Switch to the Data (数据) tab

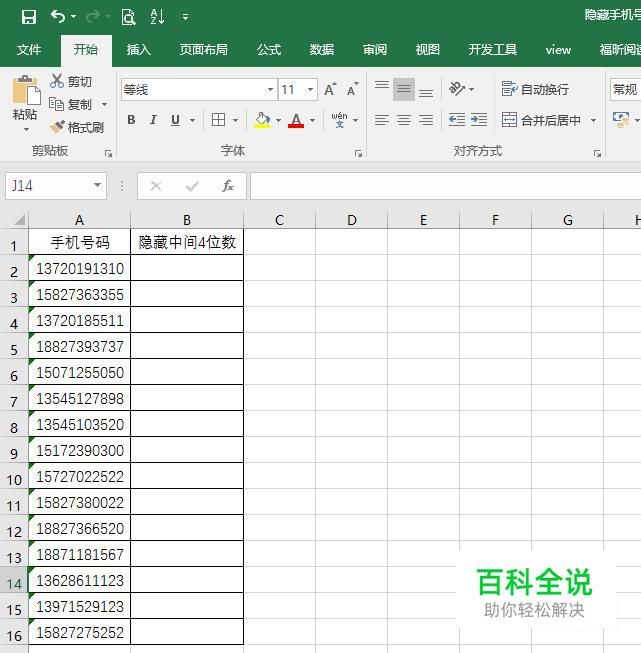(322, 50)
